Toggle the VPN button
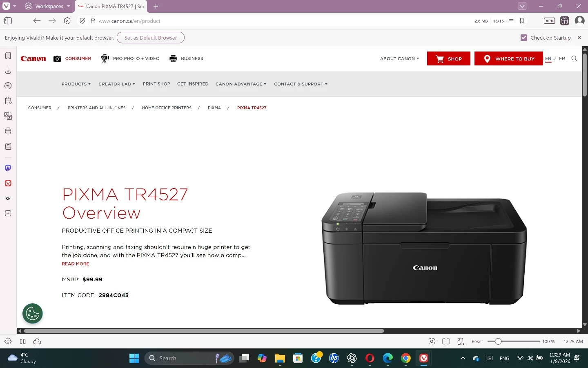The width and height of the screenshot is (588, 368). [550, 21]
